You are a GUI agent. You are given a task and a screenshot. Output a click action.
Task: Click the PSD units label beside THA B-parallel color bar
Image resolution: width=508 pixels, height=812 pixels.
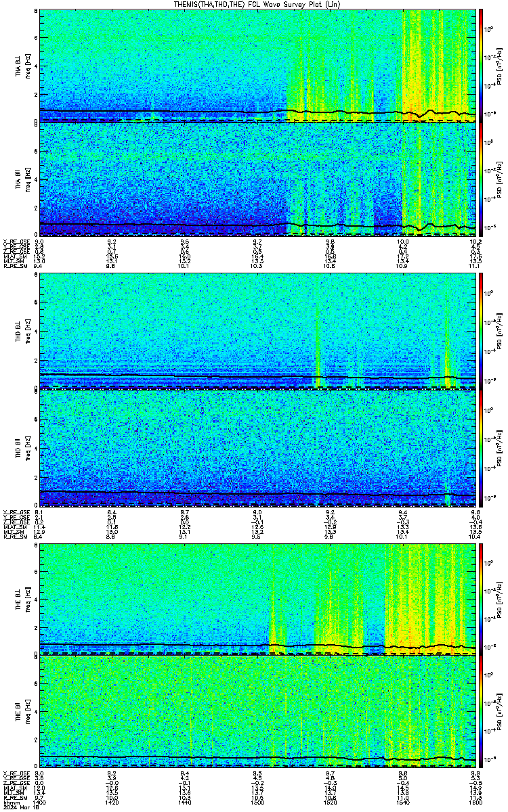point(499,179)
